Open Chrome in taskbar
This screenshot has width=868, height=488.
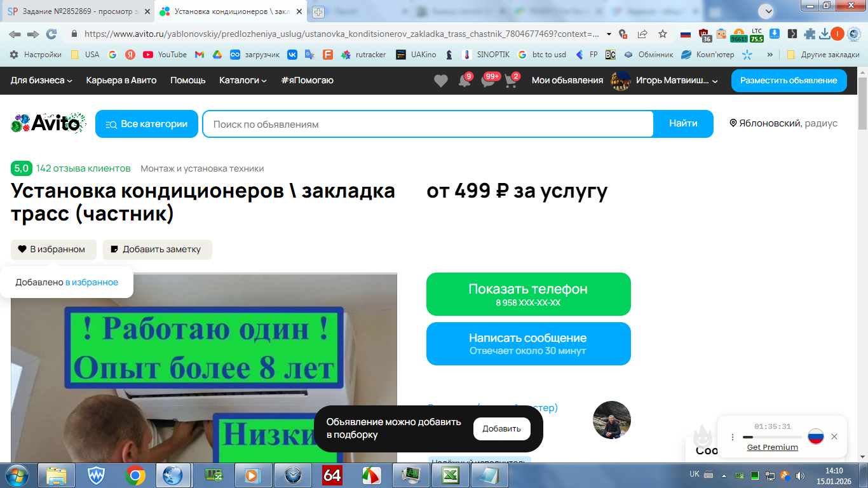coord(135,475)
